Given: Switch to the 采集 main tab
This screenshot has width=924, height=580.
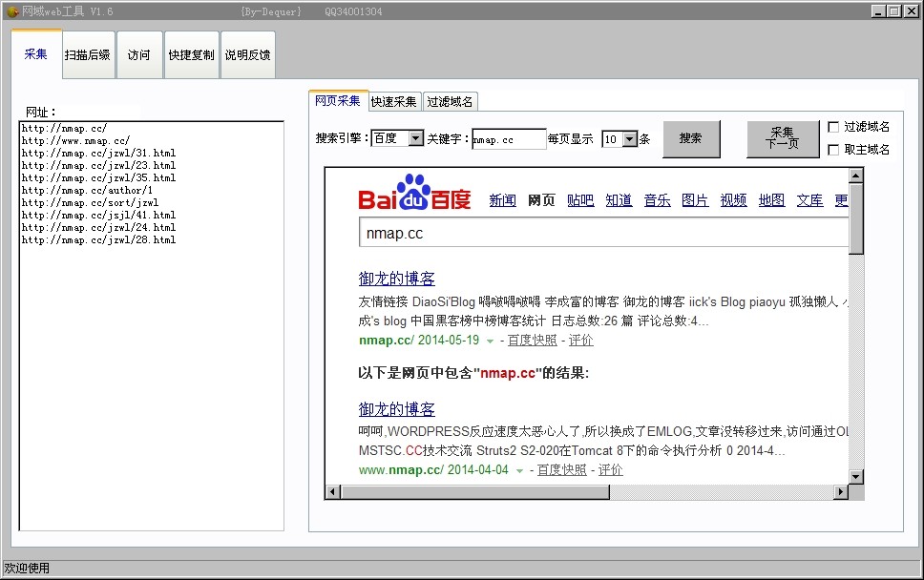Looking at the screenshot, I should pos(36,54).
